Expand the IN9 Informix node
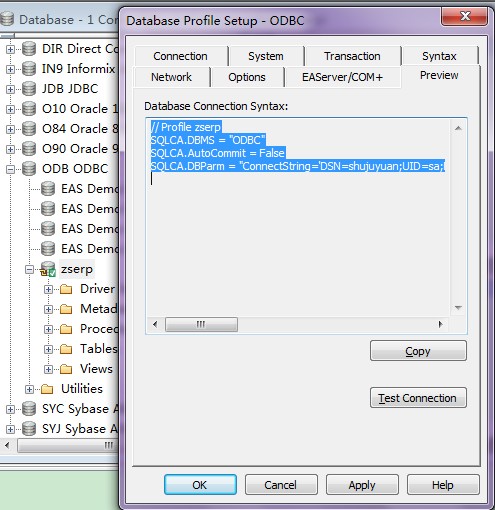Viewport: 495px width, 510px height. click(x=10, y=69)
